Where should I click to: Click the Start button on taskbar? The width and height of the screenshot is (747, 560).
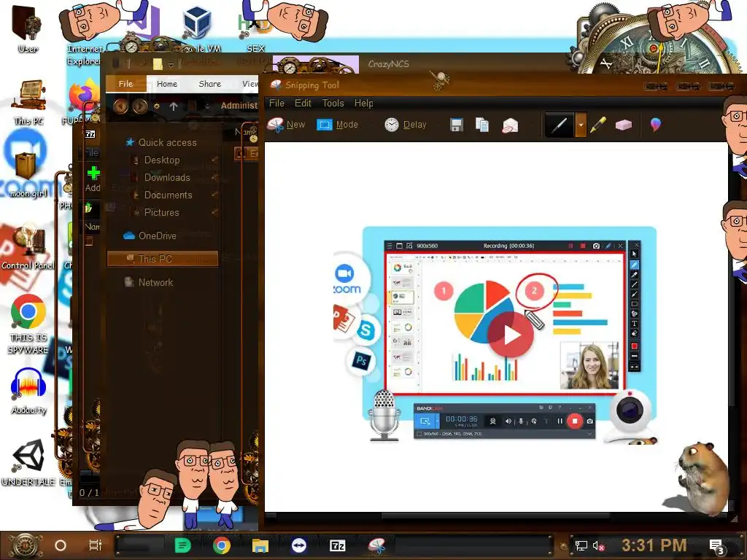coord(24,545)
